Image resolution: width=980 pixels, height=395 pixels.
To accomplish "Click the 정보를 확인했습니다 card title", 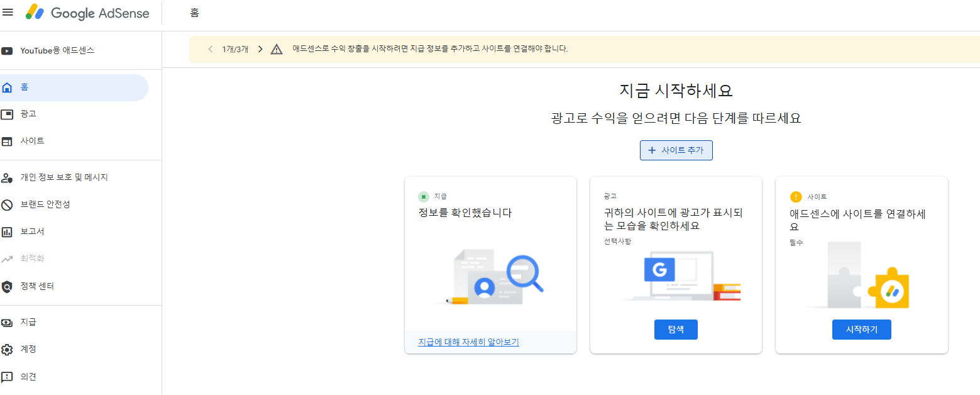I will click(465, 213).
